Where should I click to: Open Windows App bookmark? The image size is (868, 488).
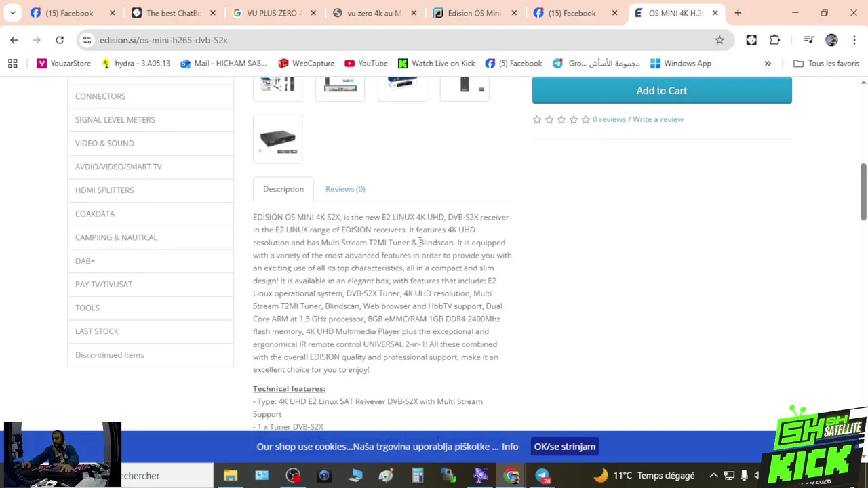pos(680,64)
